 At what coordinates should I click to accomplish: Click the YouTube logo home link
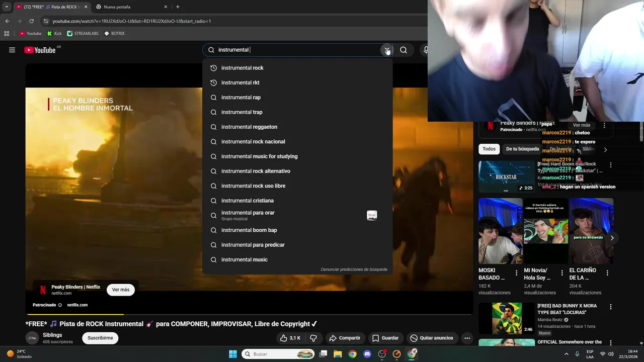(40, 50)
